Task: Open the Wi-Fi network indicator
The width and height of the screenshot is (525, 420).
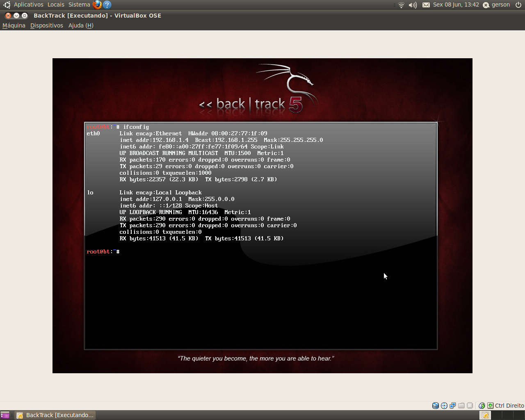Action: click(x=401, y=5)
